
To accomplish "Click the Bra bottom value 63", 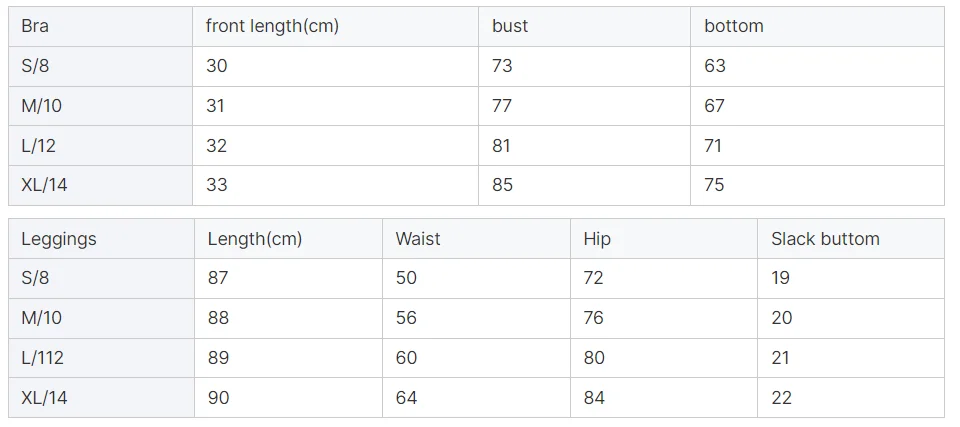I will [x=715, y=66].
